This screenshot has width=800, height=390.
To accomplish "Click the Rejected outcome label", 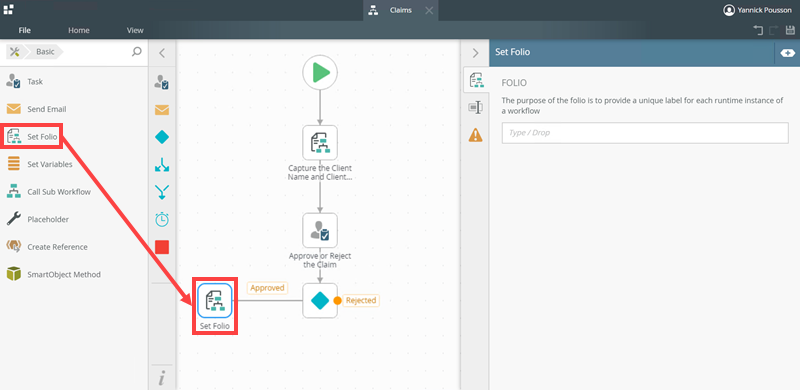I will (x=361, y=300).
